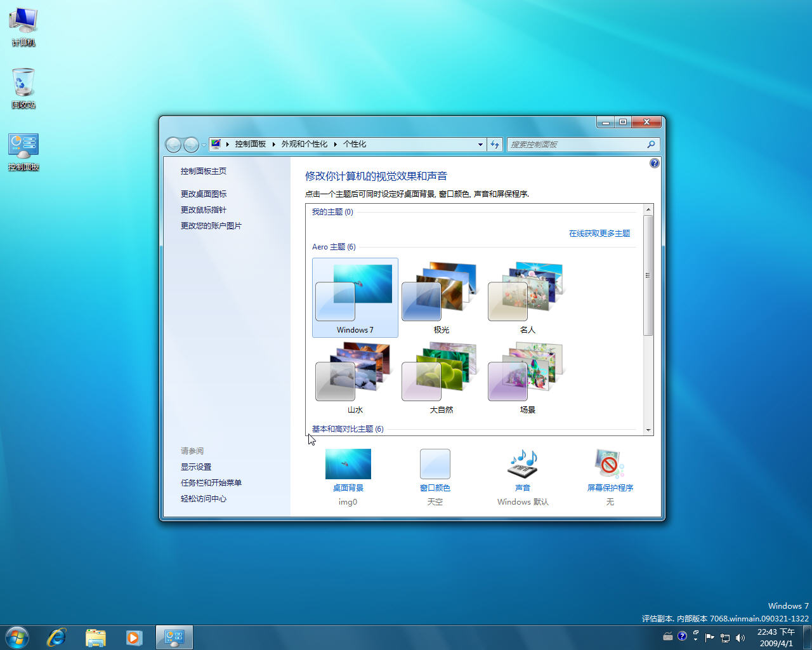Open the Action Center flag icon

[710, 637]
